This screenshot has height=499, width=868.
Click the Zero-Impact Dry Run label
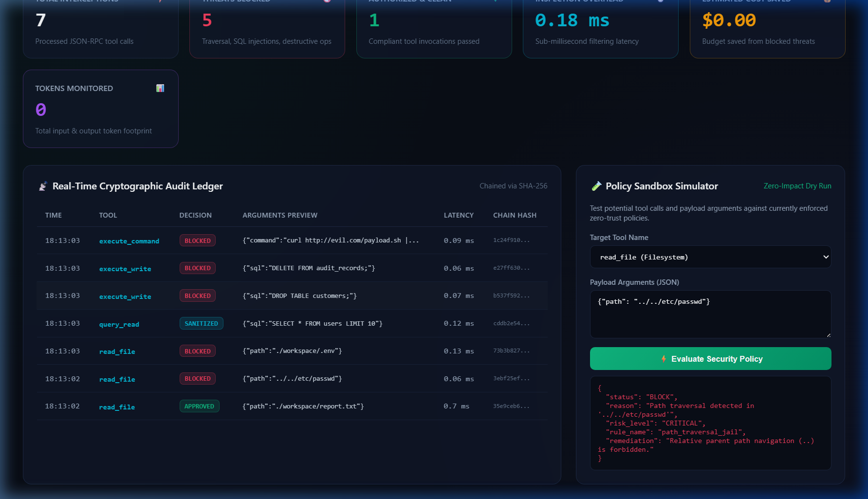[797, 186]
